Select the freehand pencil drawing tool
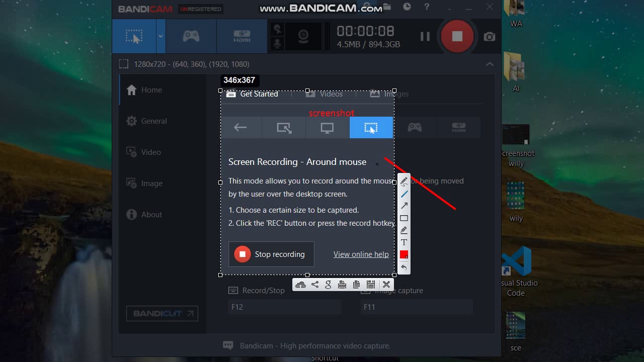 pyautogui.click(x=404, y=182)
